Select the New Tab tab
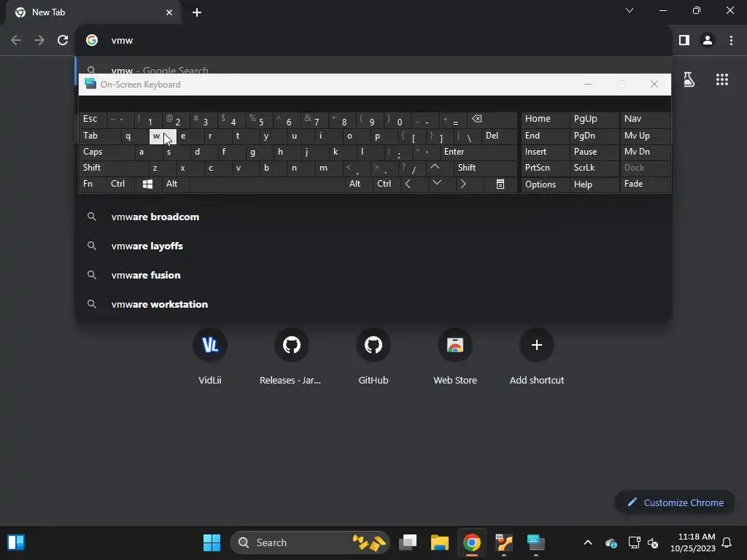Screen dimensions: 747x560 (93, 12)
